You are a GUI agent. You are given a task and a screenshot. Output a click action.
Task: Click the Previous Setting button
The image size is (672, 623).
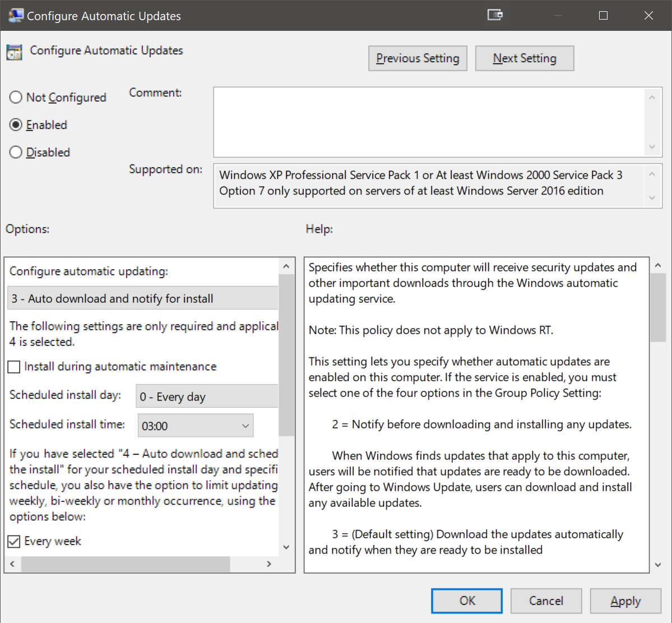click(417, 58)
